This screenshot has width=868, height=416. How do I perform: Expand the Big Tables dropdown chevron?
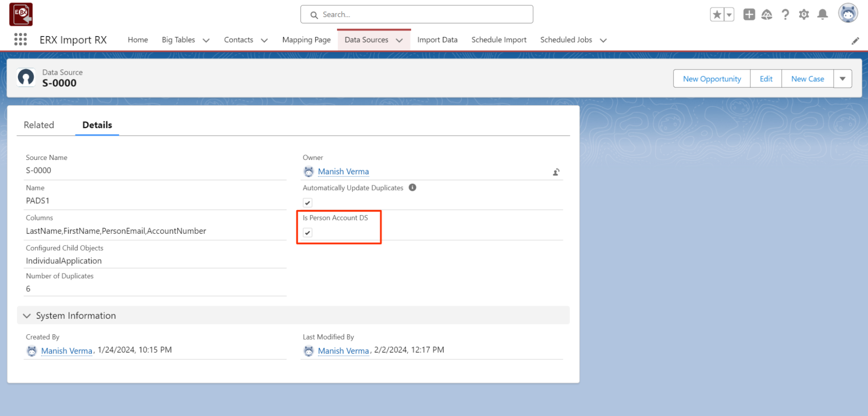[x=206, y=40]
